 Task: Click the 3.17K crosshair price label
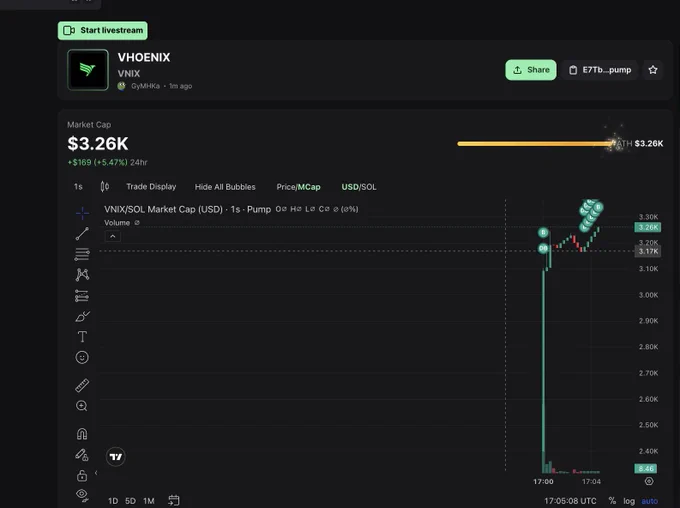click(648, 251)
